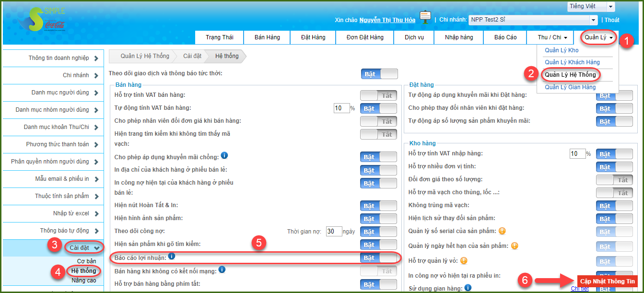The height and width of the screenshot is (293, 644).
Task: Click the signboard icon beside user name
Action: coord(425,17)
